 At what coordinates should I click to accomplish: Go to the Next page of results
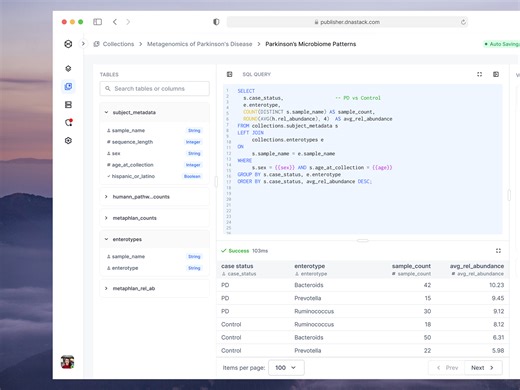[483, 368]
